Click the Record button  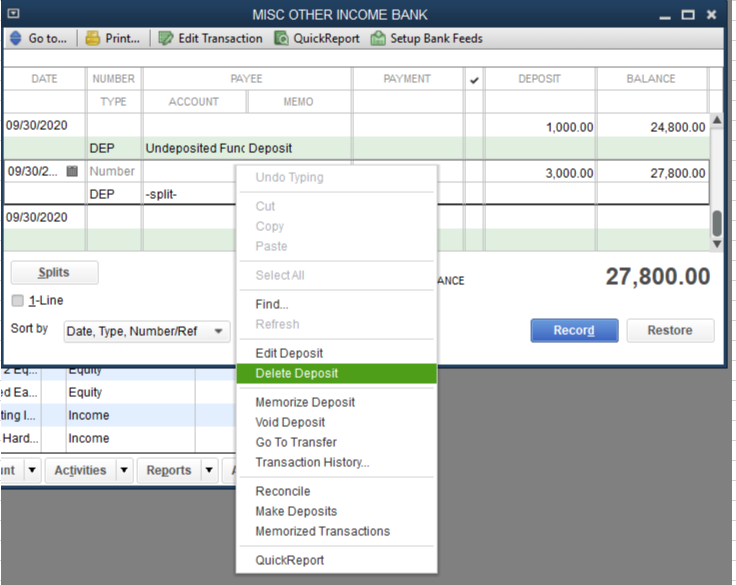coord(574,331)
